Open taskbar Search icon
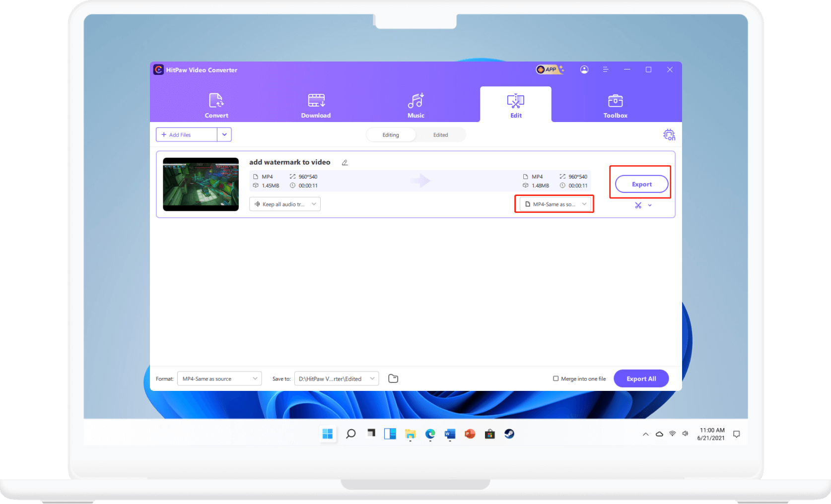Screen dimensions: 831x504 click(x=350, y=434)
